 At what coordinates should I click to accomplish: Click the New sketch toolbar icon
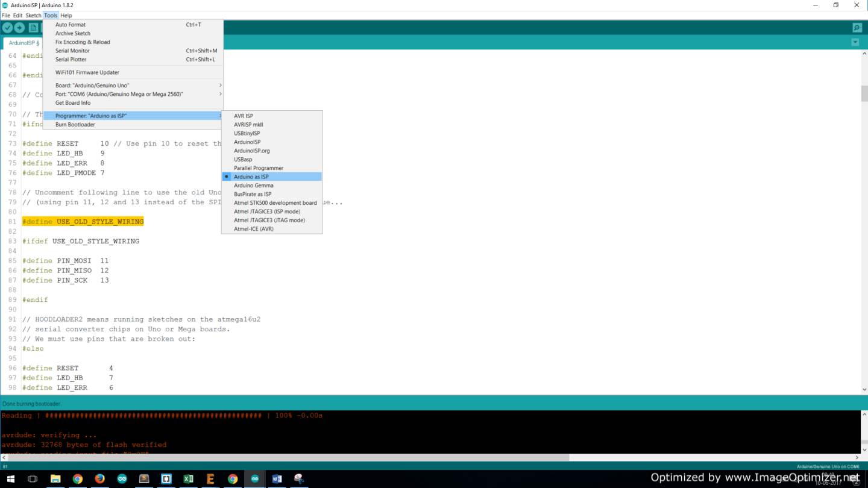click(34, 28)
